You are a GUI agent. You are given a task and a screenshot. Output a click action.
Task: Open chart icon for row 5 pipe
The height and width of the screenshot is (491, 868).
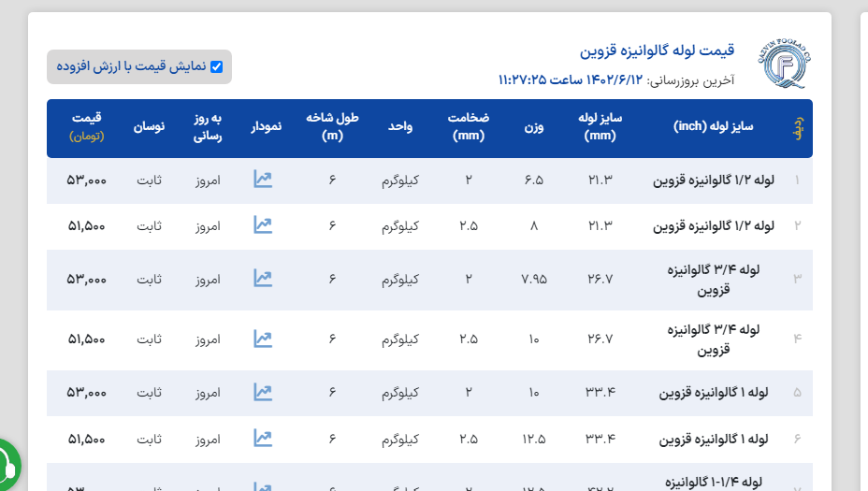[x=263, y=393]
